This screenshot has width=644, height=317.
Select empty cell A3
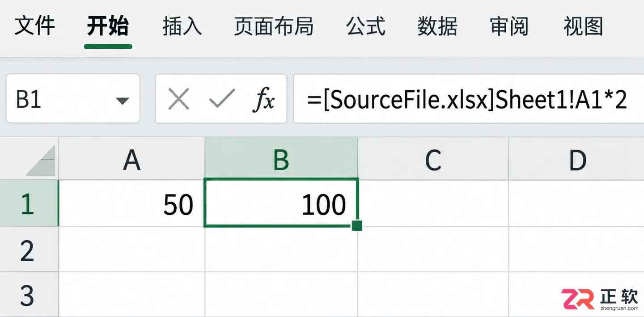132,294
